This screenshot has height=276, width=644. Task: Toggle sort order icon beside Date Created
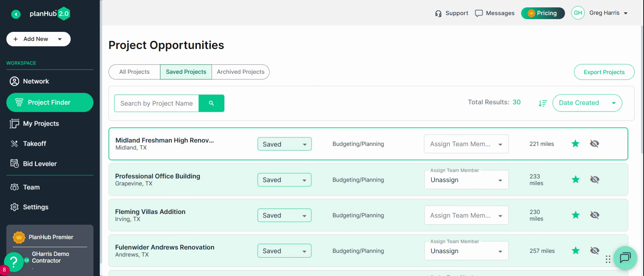(x=543, y=103)
